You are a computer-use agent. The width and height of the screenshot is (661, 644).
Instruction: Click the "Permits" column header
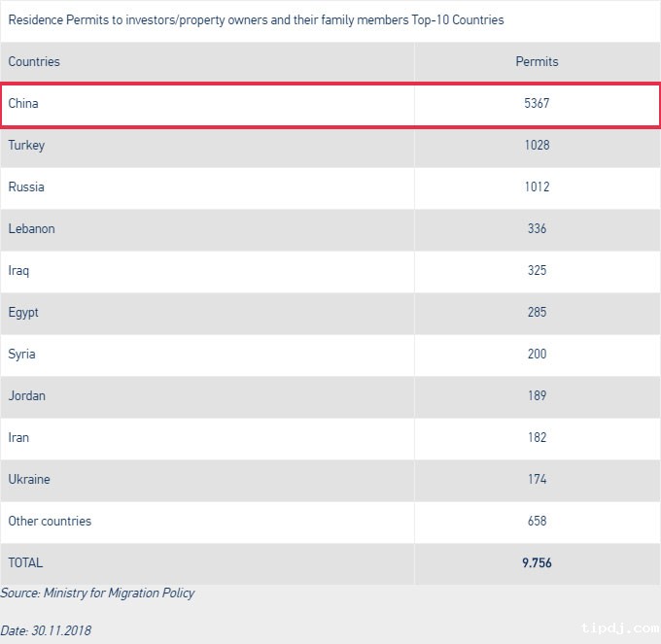coord(537,61)
